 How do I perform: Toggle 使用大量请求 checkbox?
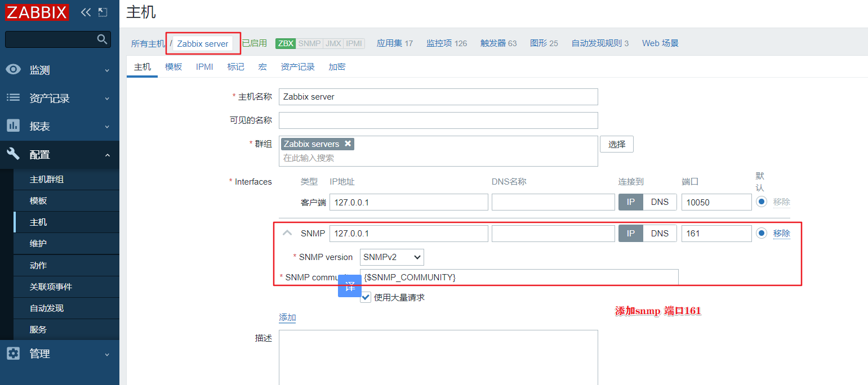click(x=366, y=297)
